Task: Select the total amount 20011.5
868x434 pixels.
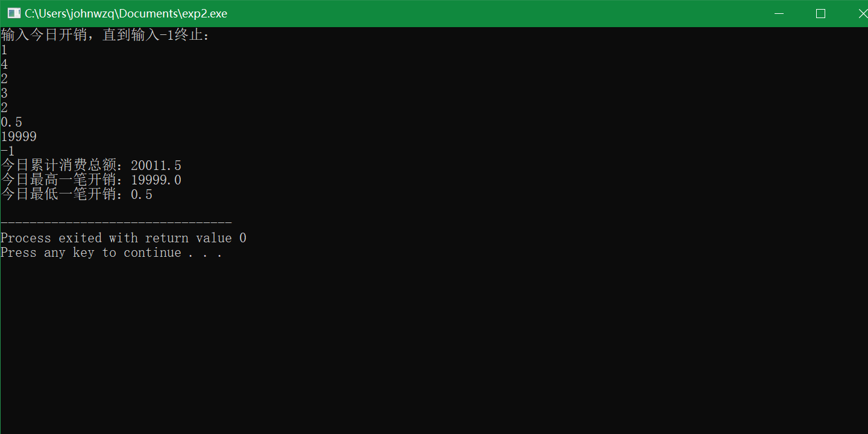Action: tap(156, 165)
